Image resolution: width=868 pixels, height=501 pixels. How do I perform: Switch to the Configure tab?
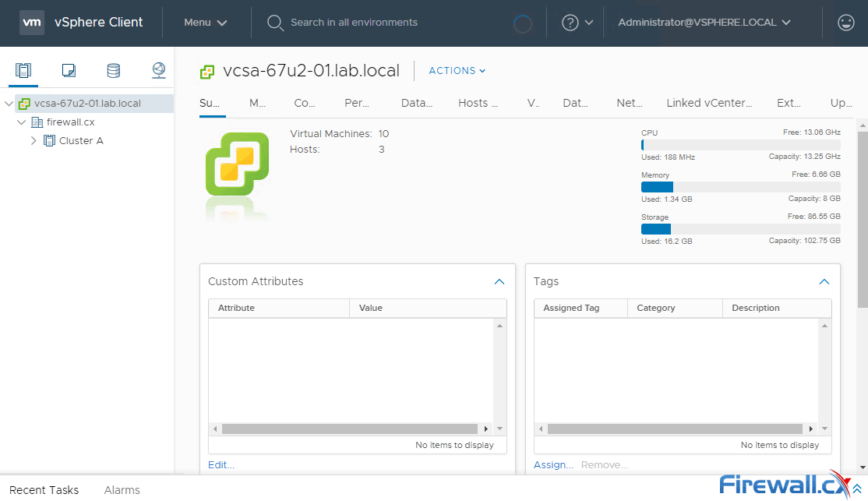point(305,104)
